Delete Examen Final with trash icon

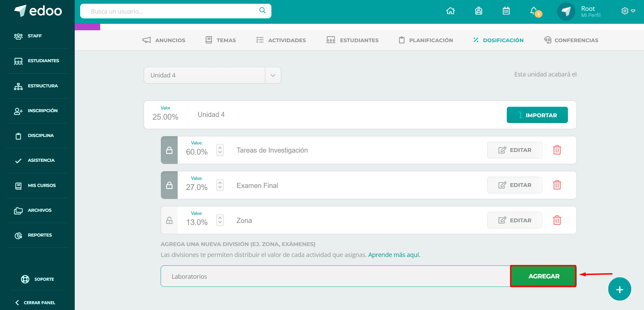[557, 185]
